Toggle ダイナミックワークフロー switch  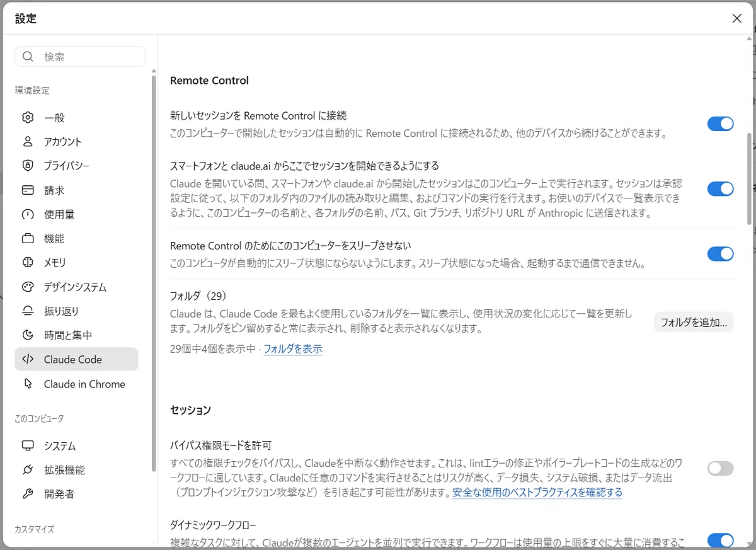(721, 541)
